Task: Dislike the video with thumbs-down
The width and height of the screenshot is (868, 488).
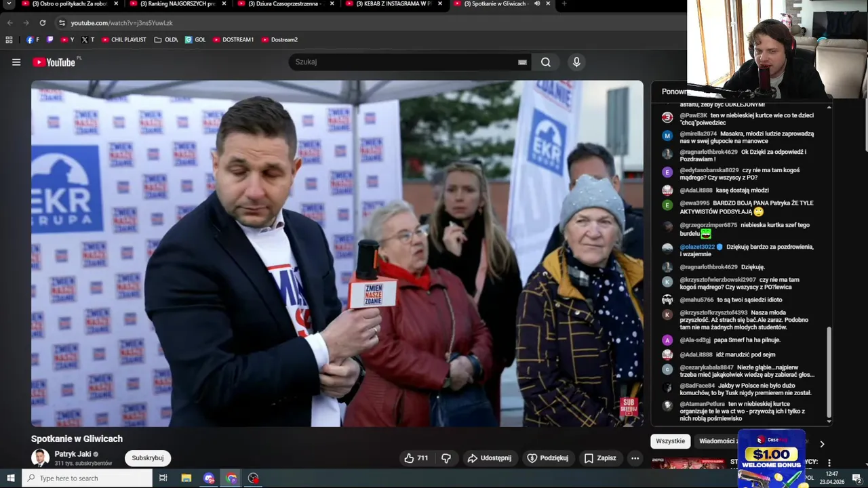Action: pyautogui.click(x=446, y=458)
